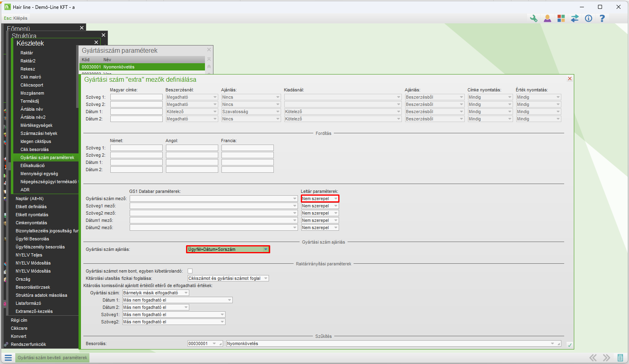629x364 pixels.
Task: Click the document list icon in status bar
Action: click(x=620, y=358)
